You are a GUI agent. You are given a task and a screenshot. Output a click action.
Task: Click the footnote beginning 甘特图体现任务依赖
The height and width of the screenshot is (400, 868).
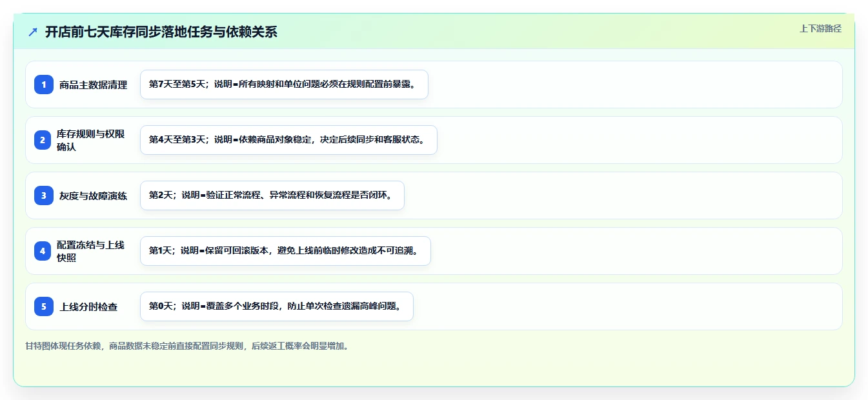[188, 346]
